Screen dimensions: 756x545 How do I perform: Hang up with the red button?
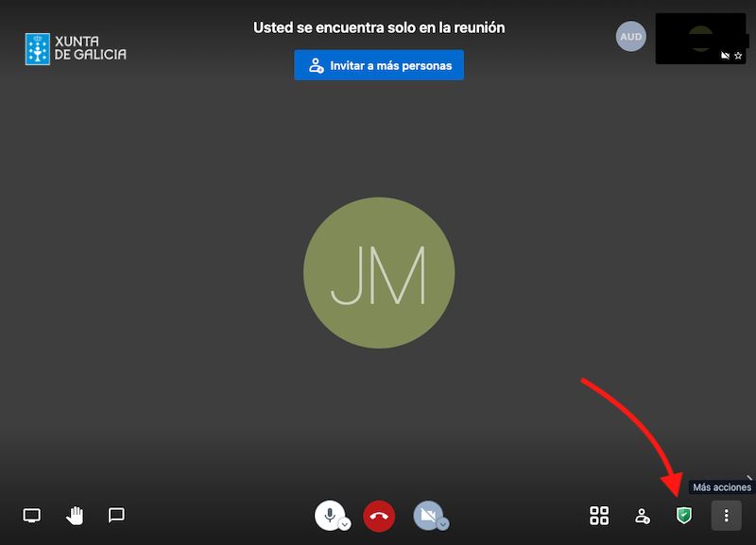(x=379, y=516)
